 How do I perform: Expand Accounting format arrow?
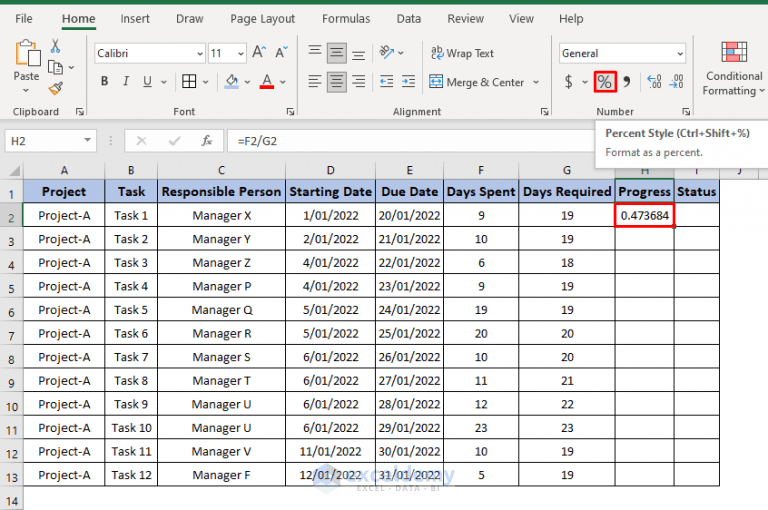tap(585, 82)
